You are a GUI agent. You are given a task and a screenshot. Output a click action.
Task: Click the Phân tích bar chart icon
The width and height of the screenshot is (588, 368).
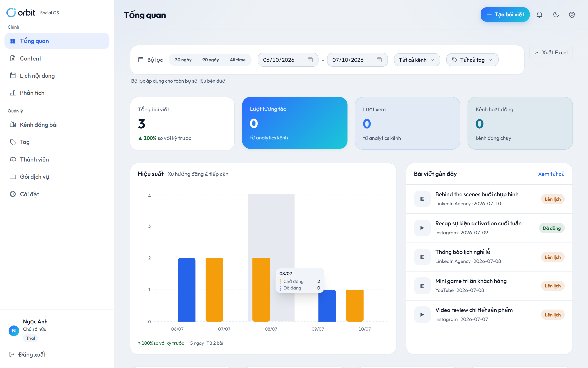point(13,93)
